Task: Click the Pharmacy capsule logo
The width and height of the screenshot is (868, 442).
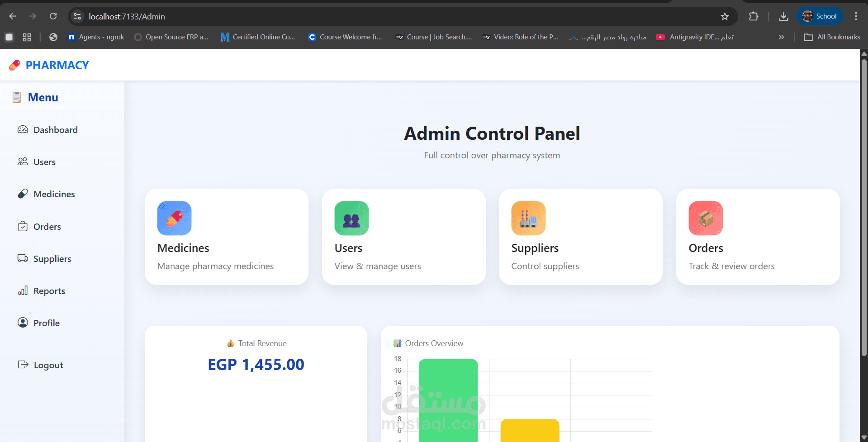Action: pyautogui.click(x=14, y=65)
